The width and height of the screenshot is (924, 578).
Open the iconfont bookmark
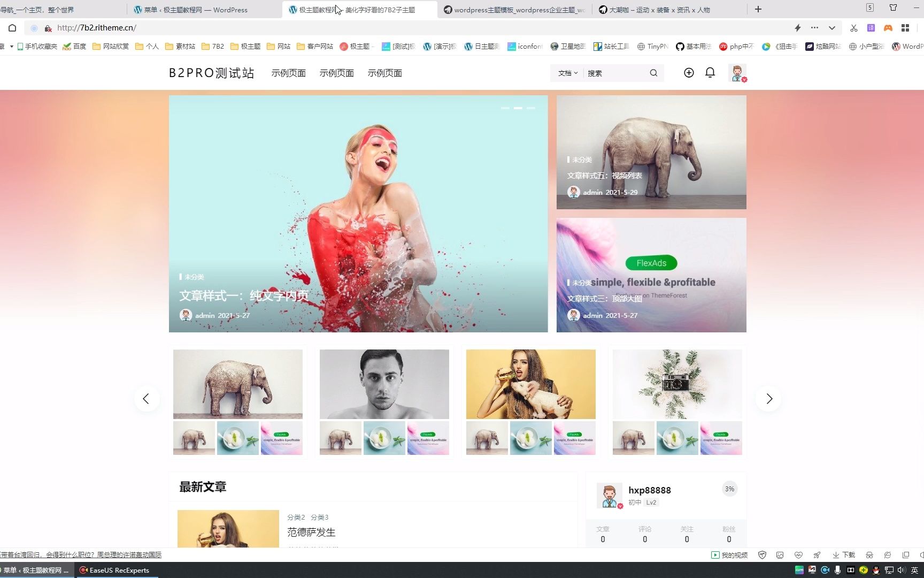tap(525, 47)
